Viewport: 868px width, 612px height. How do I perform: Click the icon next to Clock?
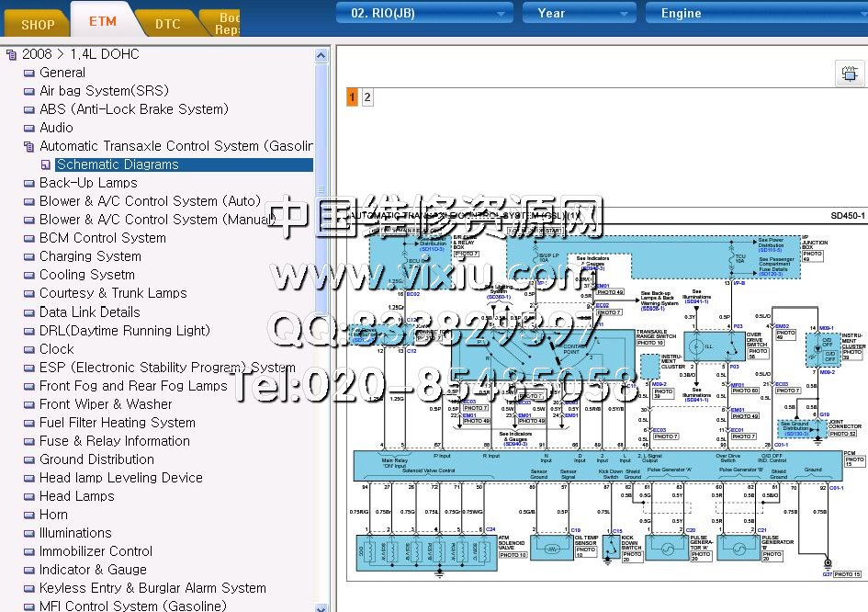(28, 349)
